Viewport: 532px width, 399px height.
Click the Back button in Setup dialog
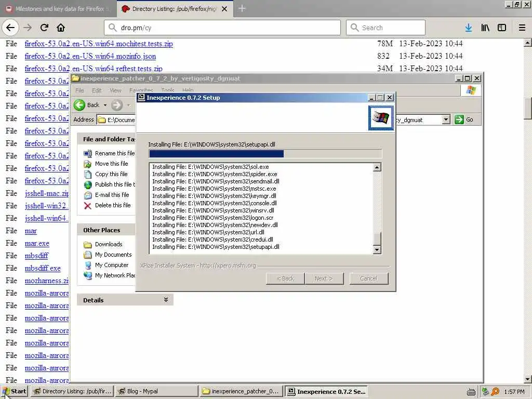point(285,278)
